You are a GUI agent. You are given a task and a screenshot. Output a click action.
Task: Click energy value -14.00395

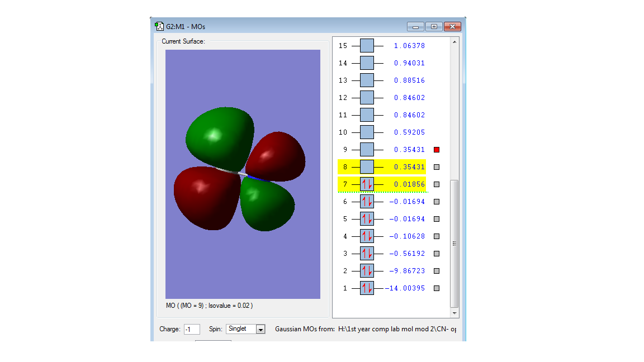tap(405, 288)
